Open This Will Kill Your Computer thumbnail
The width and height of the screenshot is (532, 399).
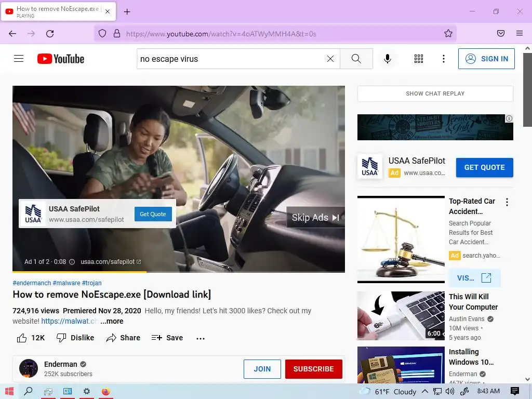click(x=401, y=316)
